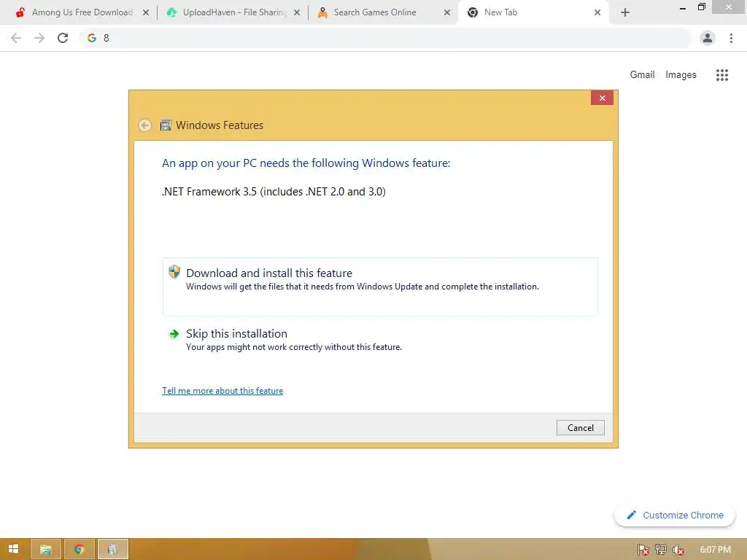This screenshot has width=747, height=560.
Task: Switch to the Among Us Free Download tab
Action: pyautogui.click(x=76, y=12)
